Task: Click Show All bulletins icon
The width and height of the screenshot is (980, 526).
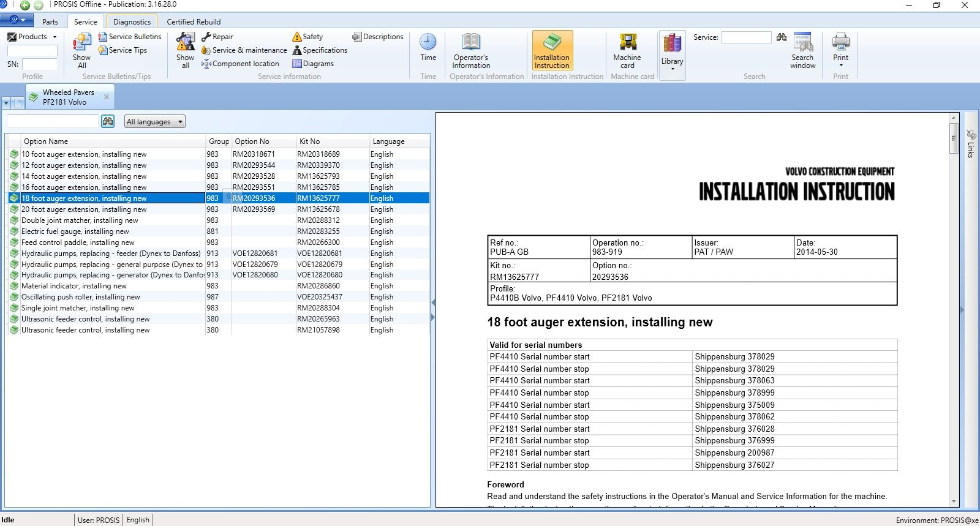Action: click(x=81, y=51)
